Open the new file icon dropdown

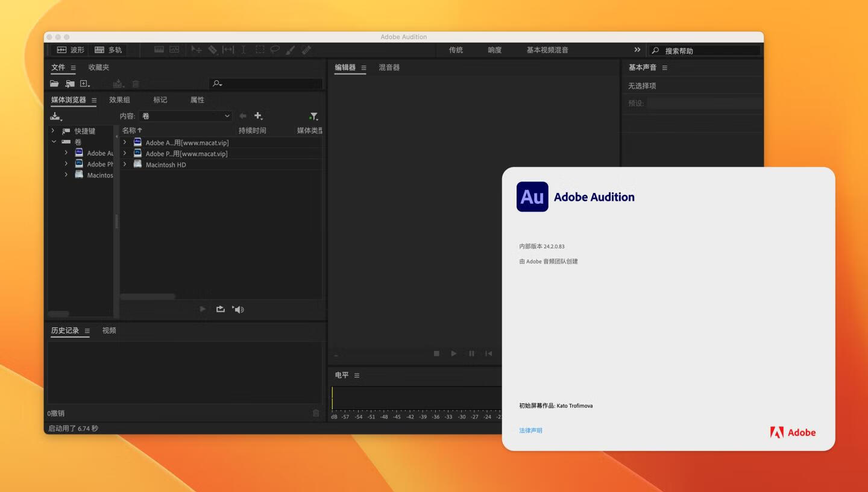(x=85, y=84)
